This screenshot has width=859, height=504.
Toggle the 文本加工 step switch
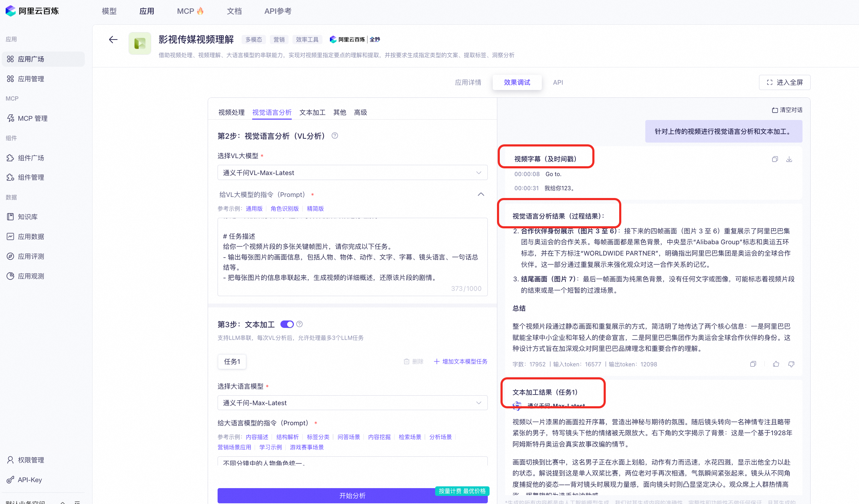click(287, 324)
